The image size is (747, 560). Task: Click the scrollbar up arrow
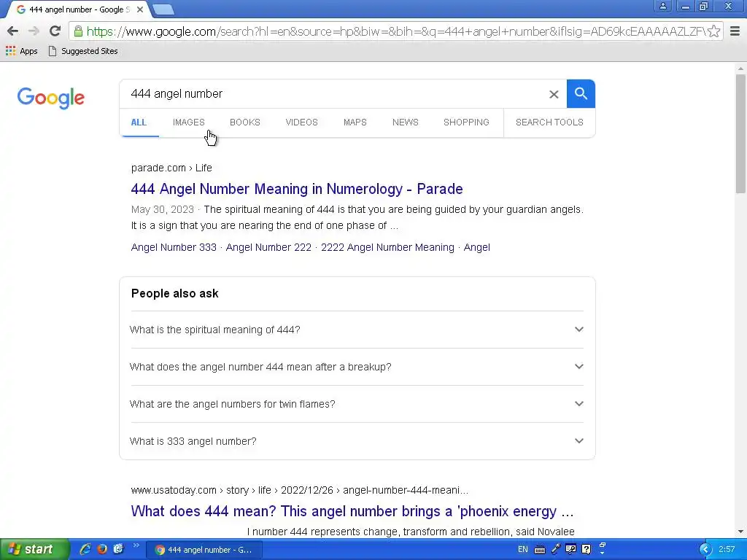[x=740, y=69]
